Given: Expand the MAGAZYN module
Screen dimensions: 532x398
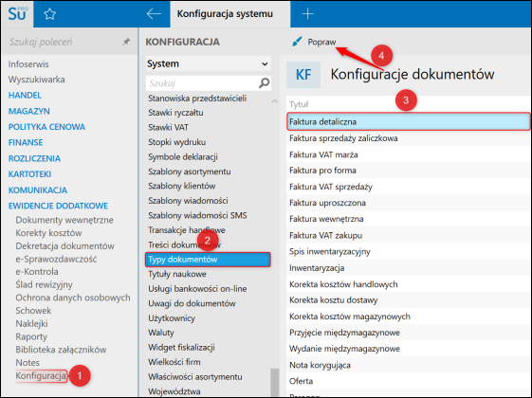Looking at the screenshot, I should [x=28, y=111].
